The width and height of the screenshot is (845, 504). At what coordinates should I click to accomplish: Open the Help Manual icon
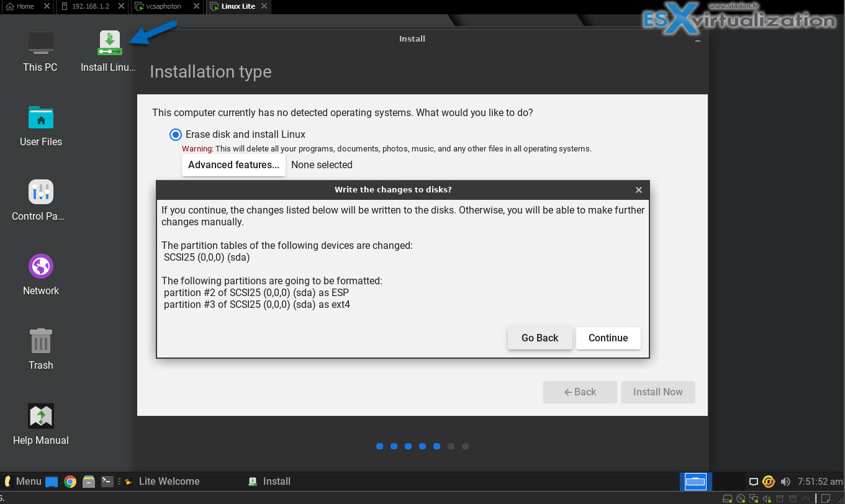40,415
